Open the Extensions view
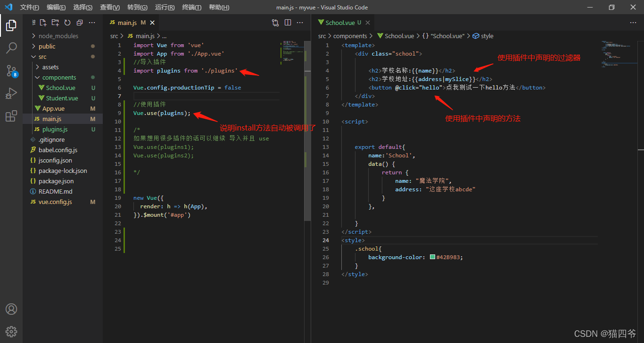The image size is (644, 343). point(11,116)
